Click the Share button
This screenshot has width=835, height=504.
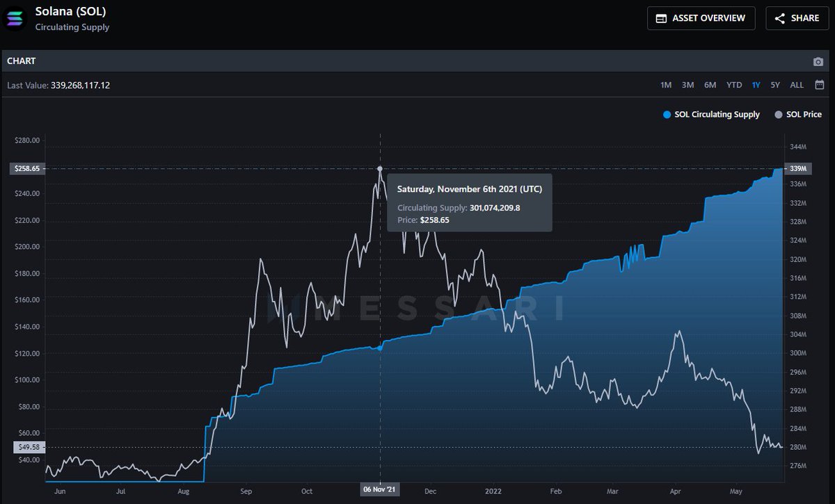tap(797, 18)
